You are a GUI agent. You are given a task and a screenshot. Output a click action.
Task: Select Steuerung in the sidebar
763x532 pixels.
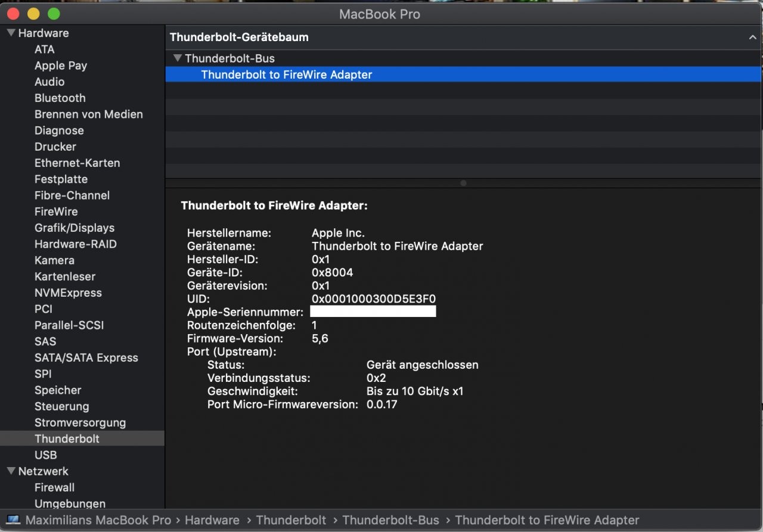point(62,406)
